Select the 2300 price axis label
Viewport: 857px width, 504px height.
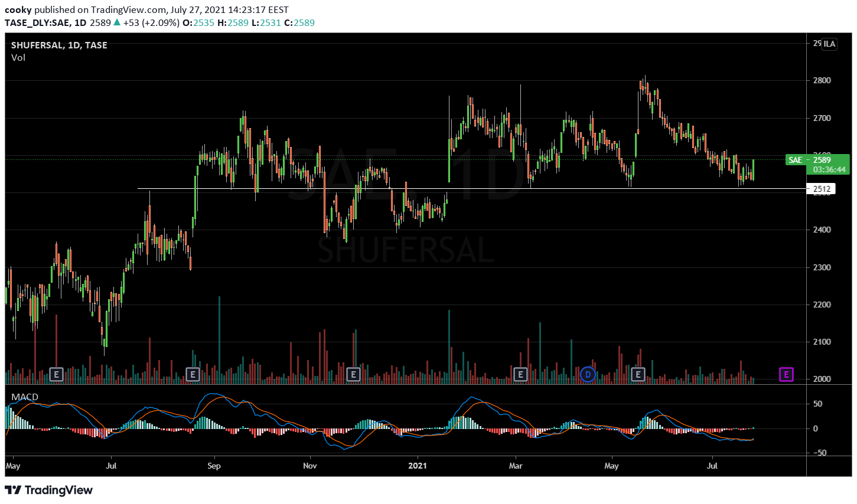(x=822, y=268)
